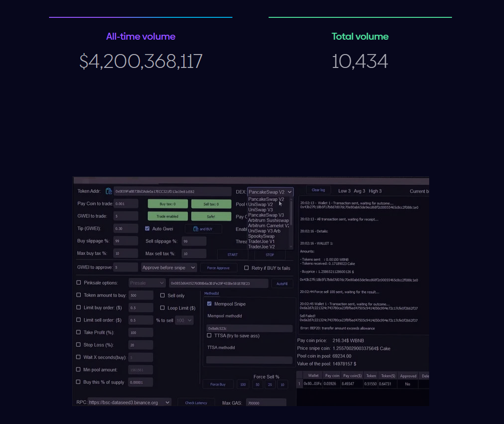Check the Min pool amount box
The height and width of the screenshot is (424, 504).
(x=78, y=369)
